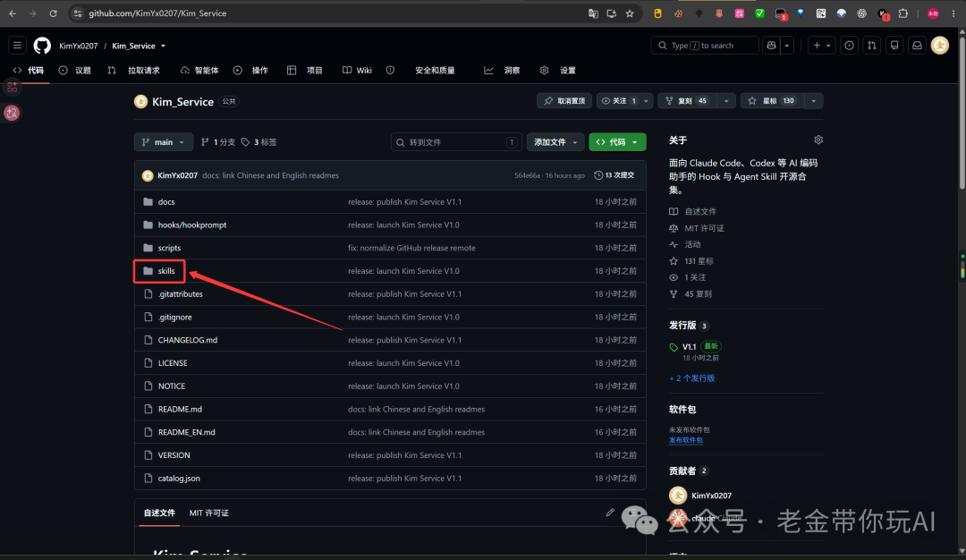The height and width of the screenshot is (560, 966).
Task: Expand the Watch (关注) dropdown arrow
Action: (646, 101)
